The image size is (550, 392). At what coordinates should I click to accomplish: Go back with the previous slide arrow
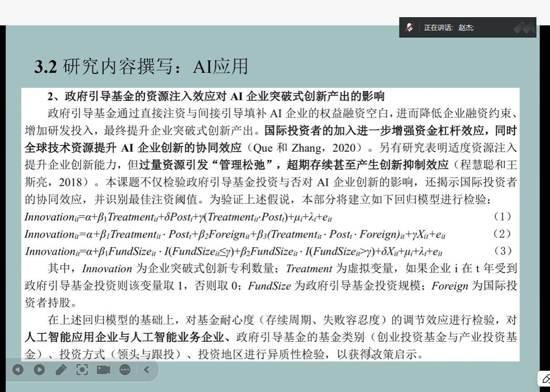pos(18,370)
